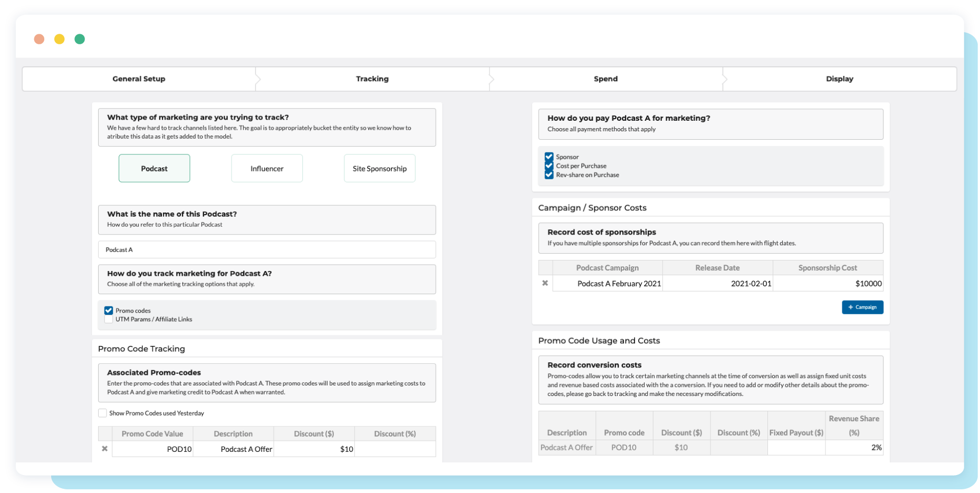980x493 pixels.
Task: Toggle Cost per Purchase checkbox
Action: [549, 166]
